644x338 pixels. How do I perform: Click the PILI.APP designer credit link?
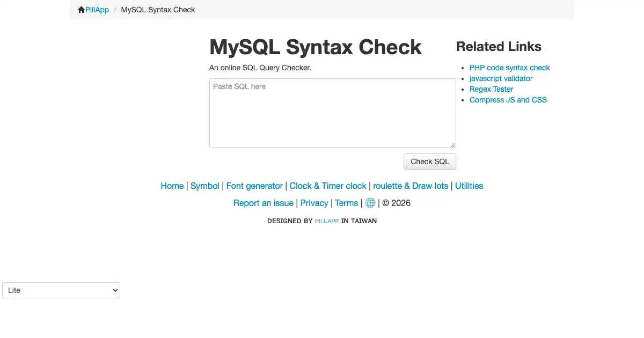327,221
